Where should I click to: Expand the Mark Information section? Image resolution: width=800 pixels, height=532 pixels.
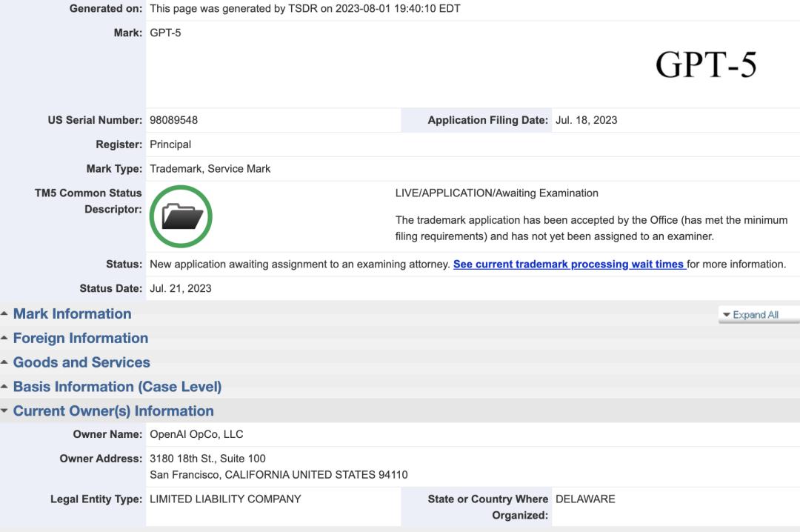pyautogui.click(x=72, y=313)
